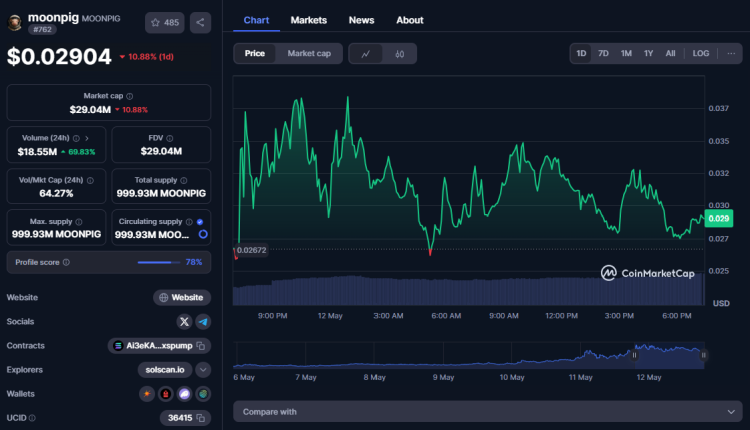This screenshot has width=750, height=430.
Task: Click the Website link button
Action: click(182, 297)
